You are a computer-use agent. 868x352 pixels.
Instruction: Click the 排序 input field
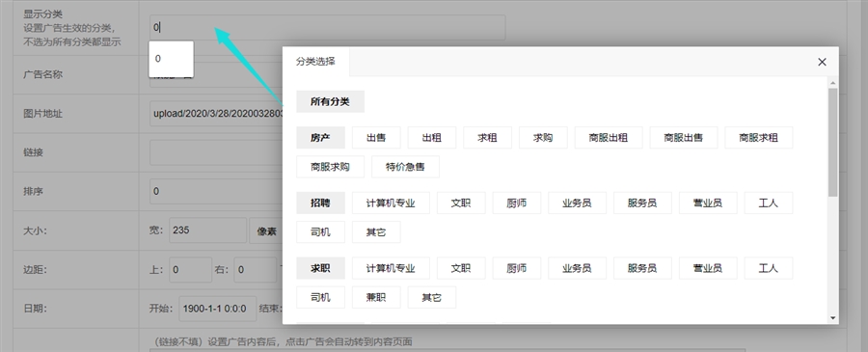216,191
